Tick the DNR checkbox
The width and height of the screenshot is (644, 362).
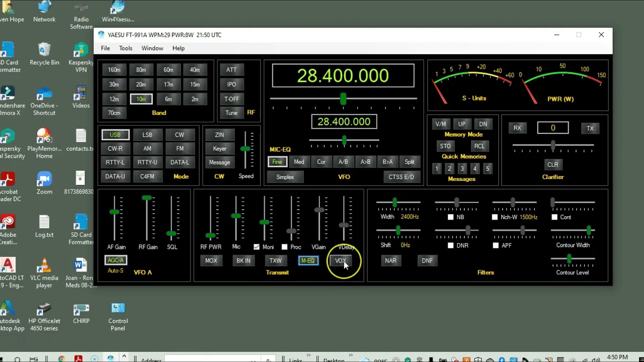[x=450, y=245]
